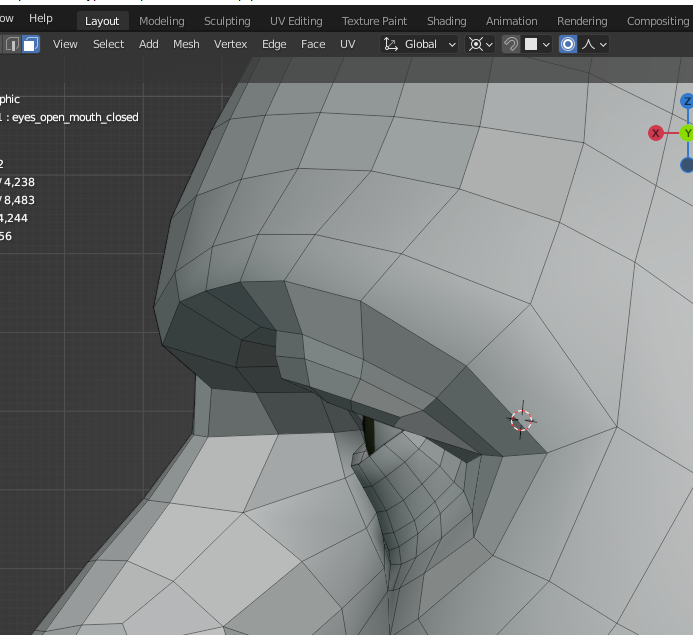Go to the Shading workspace tab
693x635 pixels.
point(446,21)
